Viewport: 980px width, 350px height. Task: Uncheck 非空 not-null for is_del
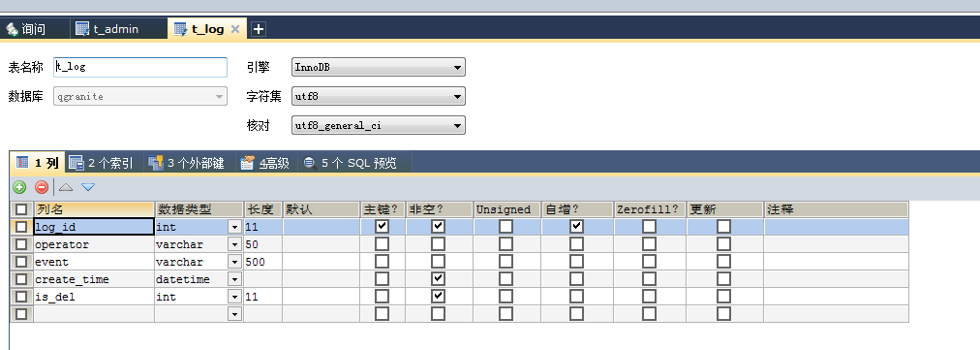438,296
